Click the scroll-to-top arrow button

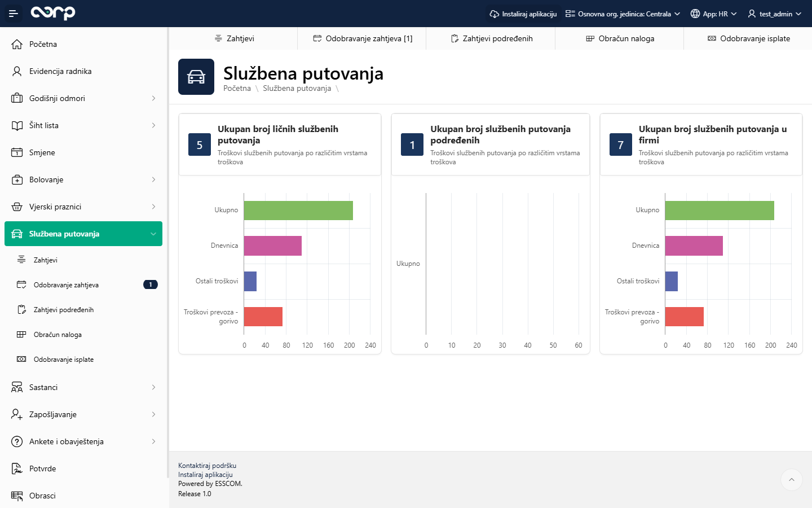click(791, 480)
